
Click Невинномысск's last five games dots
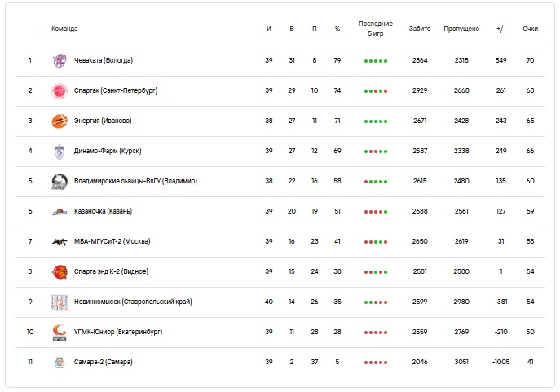[375, 302]
